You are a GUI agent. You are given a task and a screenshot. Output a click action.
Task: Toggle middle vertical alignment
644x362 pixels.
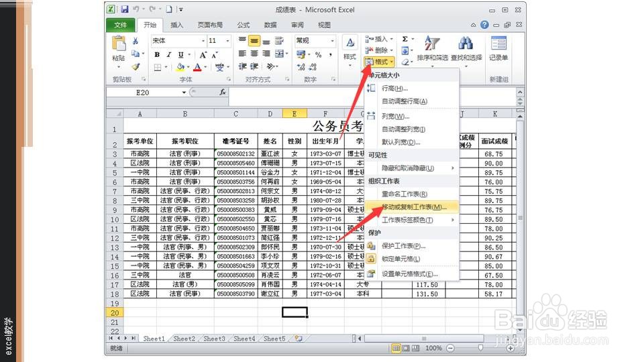click(x=254, y=41)
